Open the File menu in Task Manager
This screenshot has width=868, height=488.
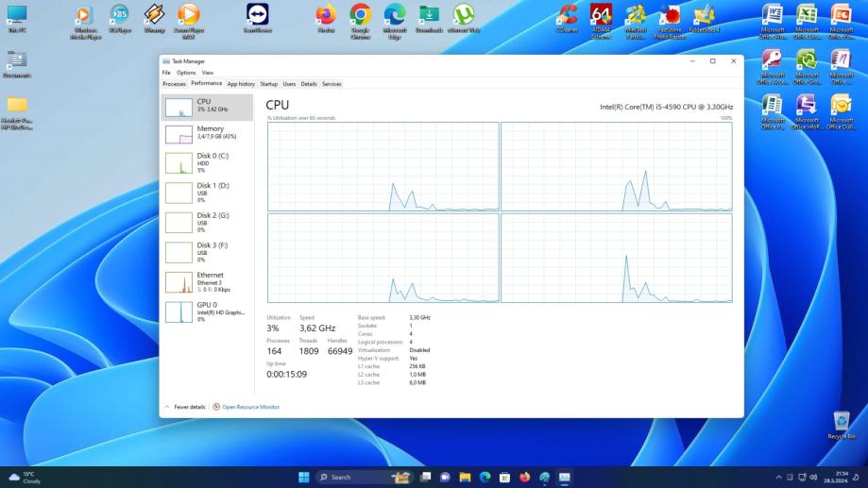[x=166, y=73]
